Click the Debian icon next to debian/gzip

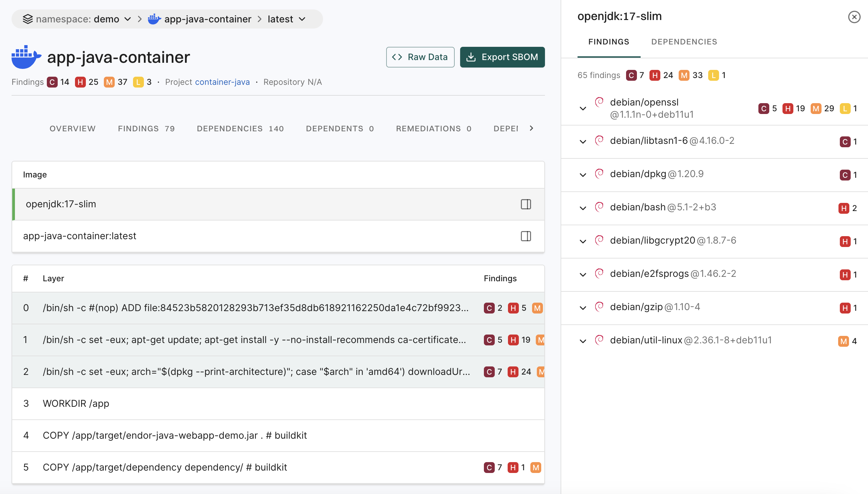[x=599, y=307]
